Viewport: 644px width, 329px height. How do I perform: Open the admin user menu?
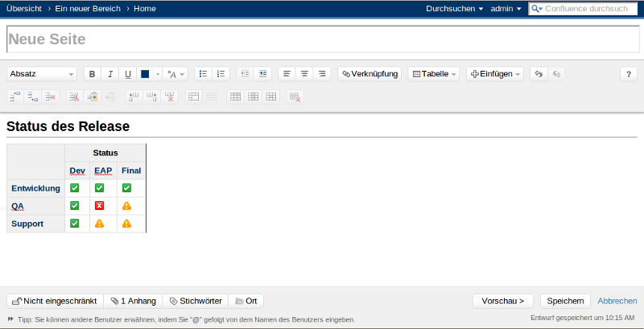click(506, 9)
